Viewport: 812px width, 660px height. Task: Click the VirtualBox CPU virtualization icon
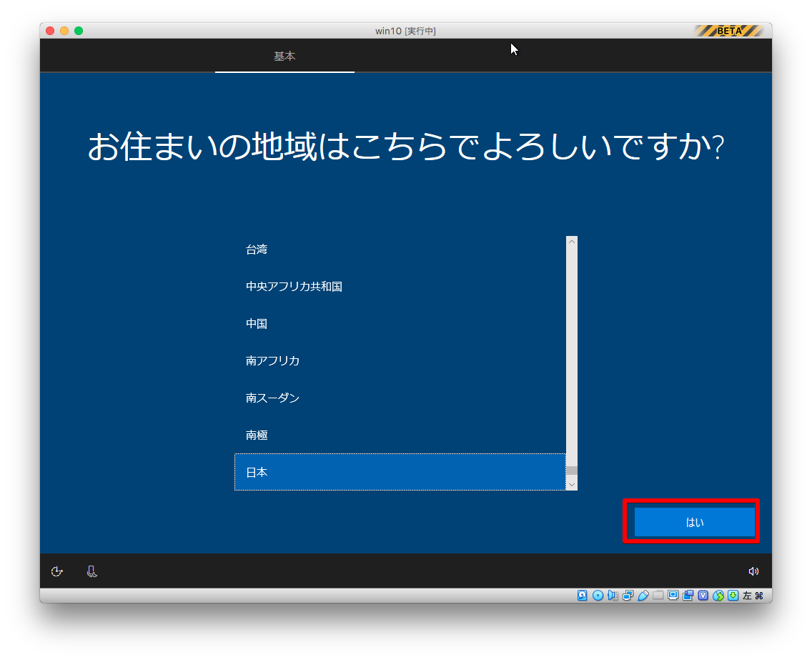(x=703, y=595)
